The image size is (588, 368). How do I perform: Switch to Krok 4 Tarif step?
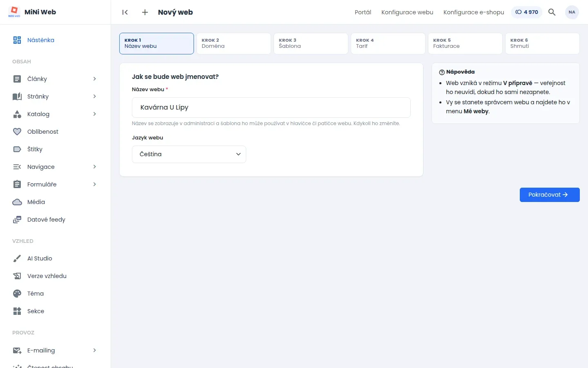[x=388, y=43]
